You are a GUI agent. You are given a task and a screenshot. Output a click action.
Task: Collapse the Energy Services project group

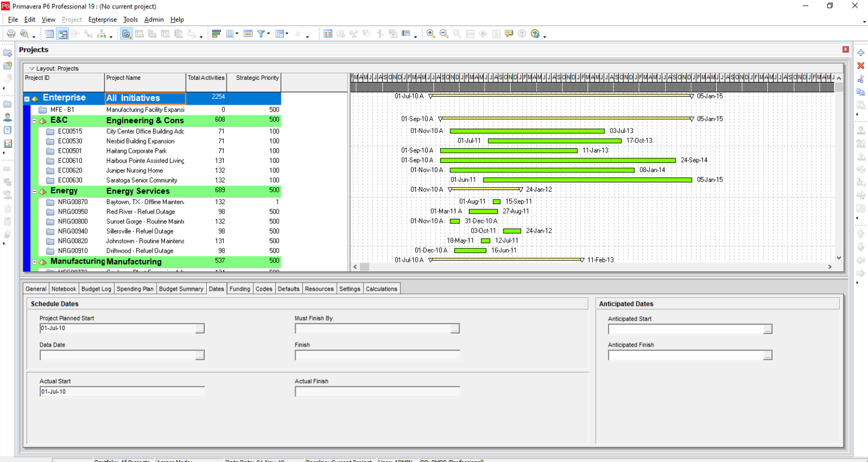coord(34,191)
